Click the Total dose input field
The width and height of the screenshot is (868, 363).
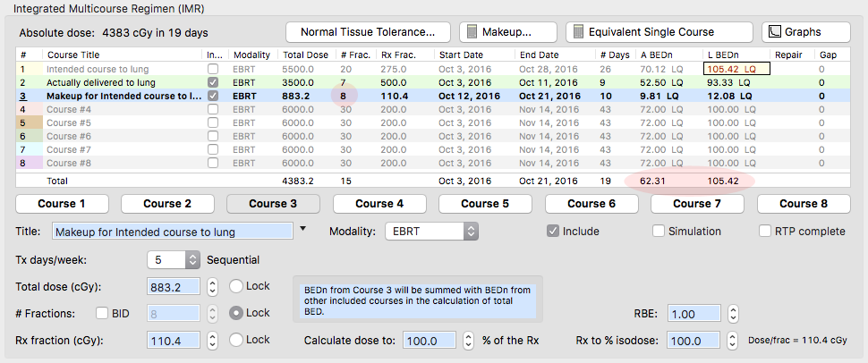[174, 287]
